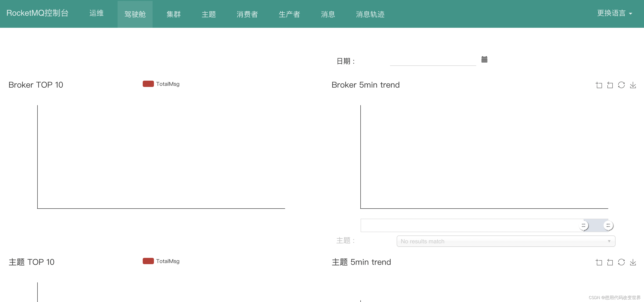
Task: Click the RocketMQ控制台 brand link
Action: coord(37,13)
